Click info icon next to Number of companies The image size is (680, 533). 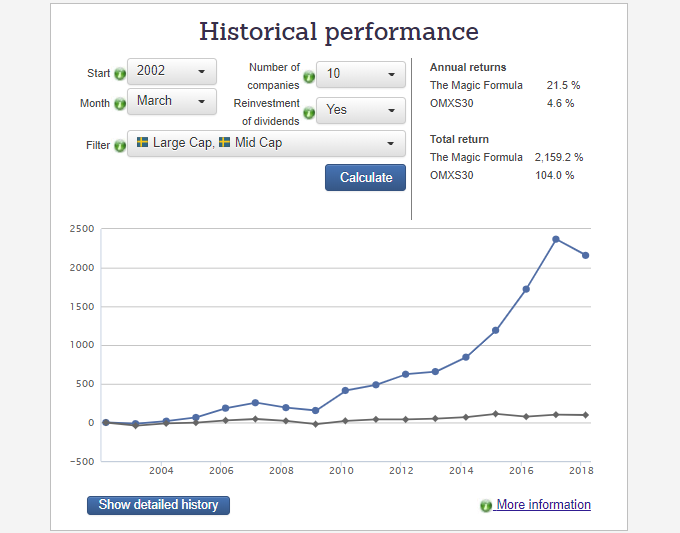pyautogui.click(x=309, y=76)
